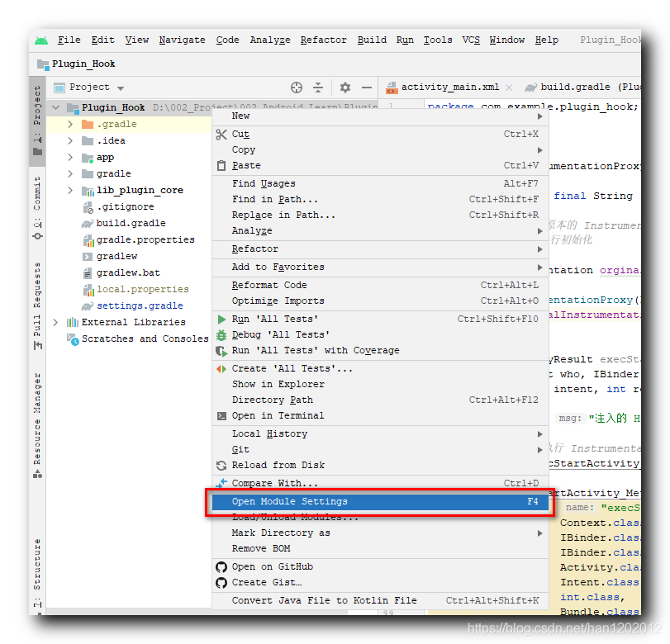Collapse the Plugin_Hook root node

[x=56, y=107]
